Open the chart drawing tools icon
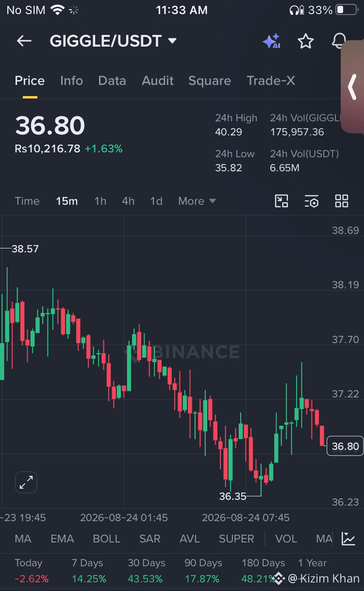Screen dimensions: 364x591 pyautogui.click(x=281, y=201)
